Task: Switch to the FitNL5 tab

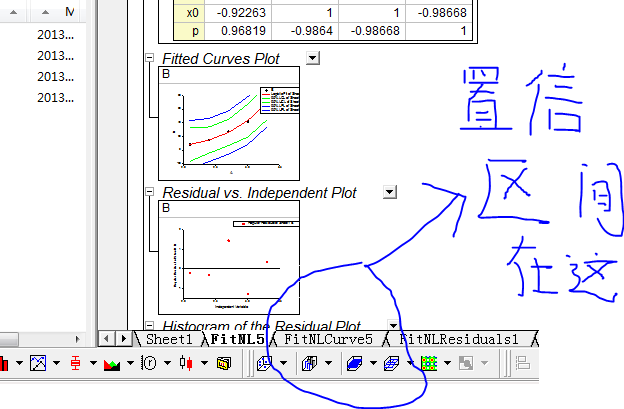Action: click(237, 339)
